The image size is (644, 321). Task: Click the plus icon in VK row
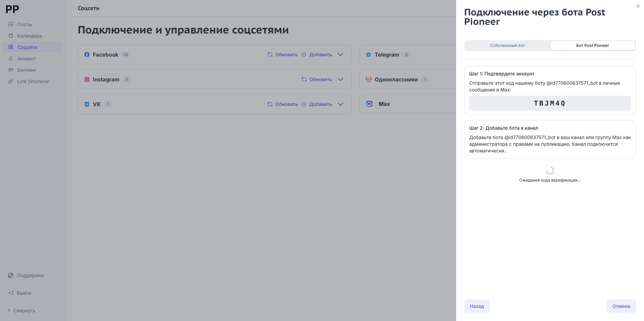(304, 104)
